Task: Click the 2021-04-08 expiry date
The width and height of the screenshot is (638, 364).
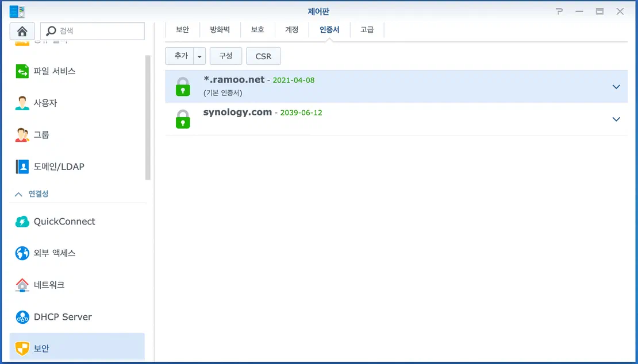Action: [293, 80]
